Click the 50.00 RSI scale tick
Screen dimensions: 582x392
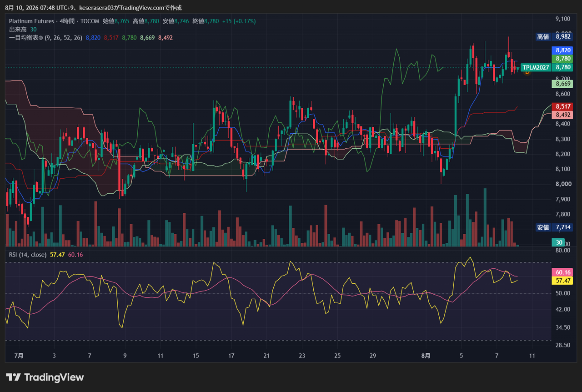pyautogui.click(x=563, y=293)
